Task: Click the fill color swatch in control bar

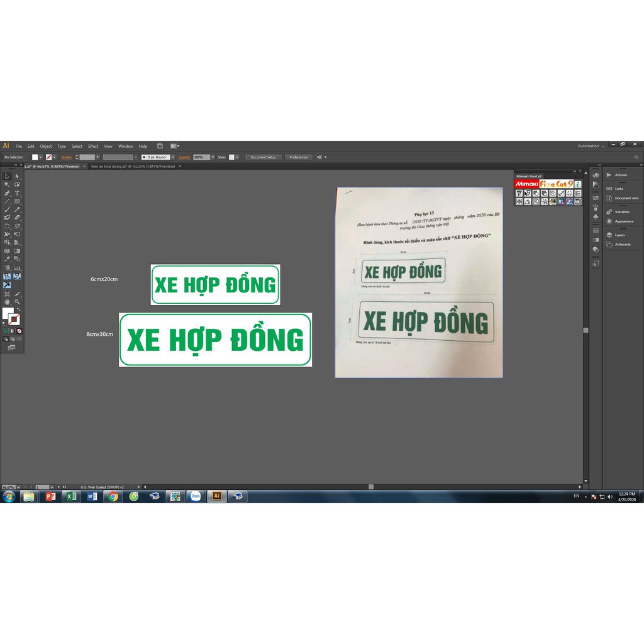Action: point(35,157)
